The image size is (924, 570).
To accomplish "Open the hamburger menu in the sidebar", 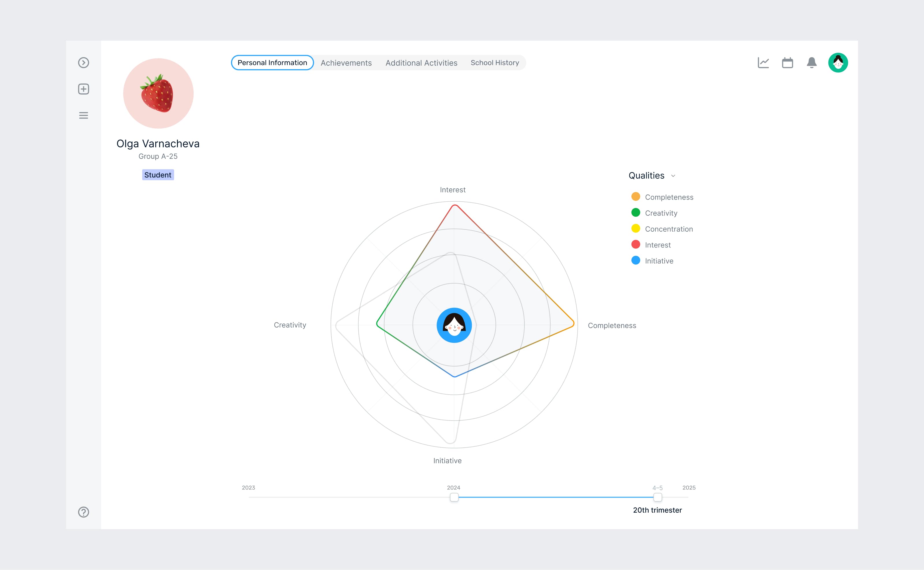I will [x=83, y=115].
